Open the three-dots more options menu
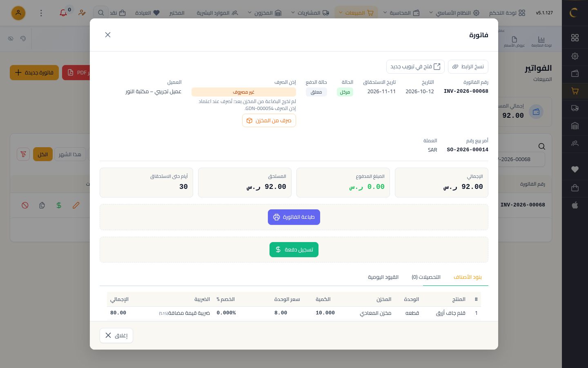This screenshot has width=588, height=368. [x=41, y=13]
